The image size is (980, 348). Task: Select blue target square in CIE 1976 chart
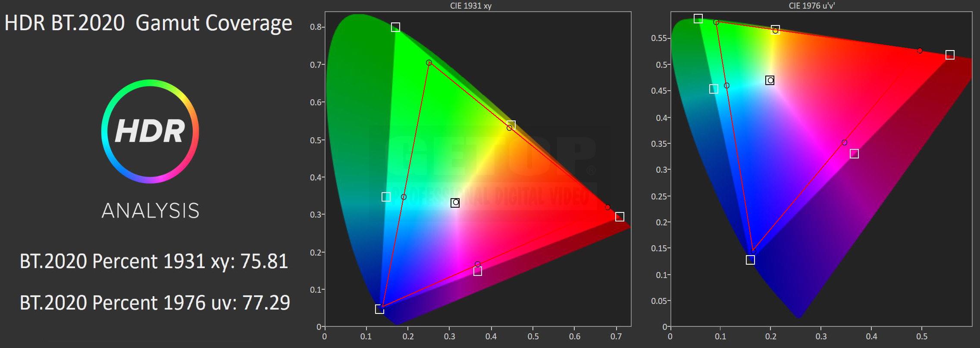coord(750,260)
